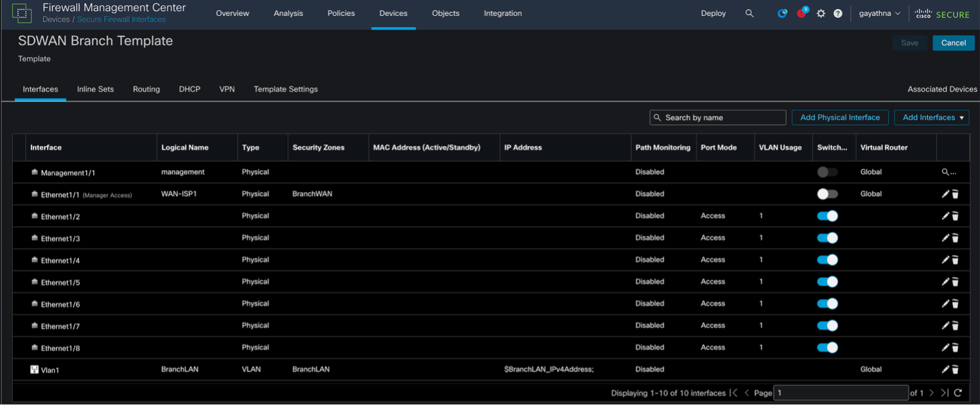Open the help question mark icon

coord(837,14)
